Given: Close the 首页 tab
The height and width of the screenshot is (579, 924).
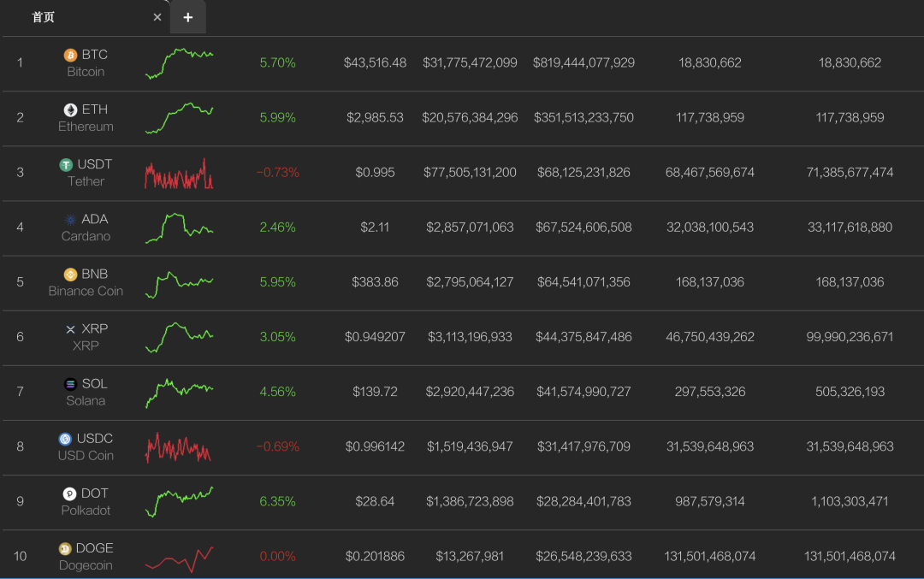Looking at the screenshot, I should [157, 17].
